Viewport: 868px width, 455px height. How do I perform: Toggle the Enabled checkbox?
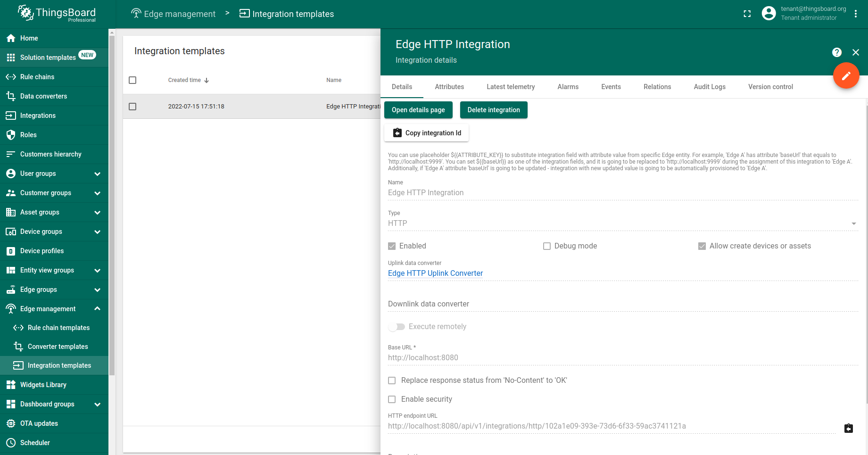point(392,246)
